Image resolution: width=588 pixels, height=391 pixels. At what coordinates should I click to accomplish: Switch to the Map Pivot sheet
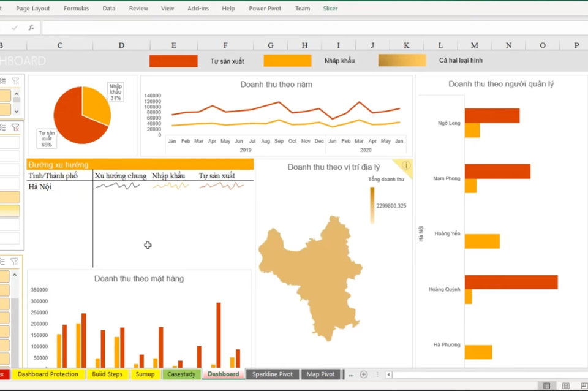tap(320, 374)
